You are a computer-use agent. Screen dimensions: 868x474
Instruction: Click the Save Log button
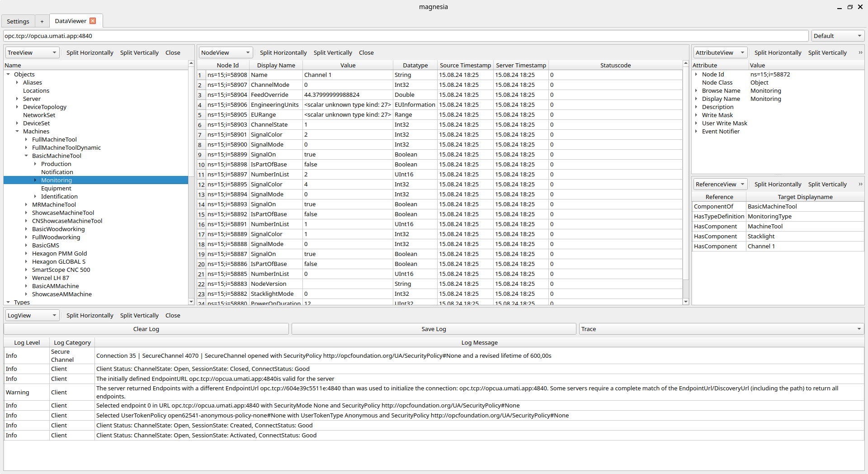point(434,329)
